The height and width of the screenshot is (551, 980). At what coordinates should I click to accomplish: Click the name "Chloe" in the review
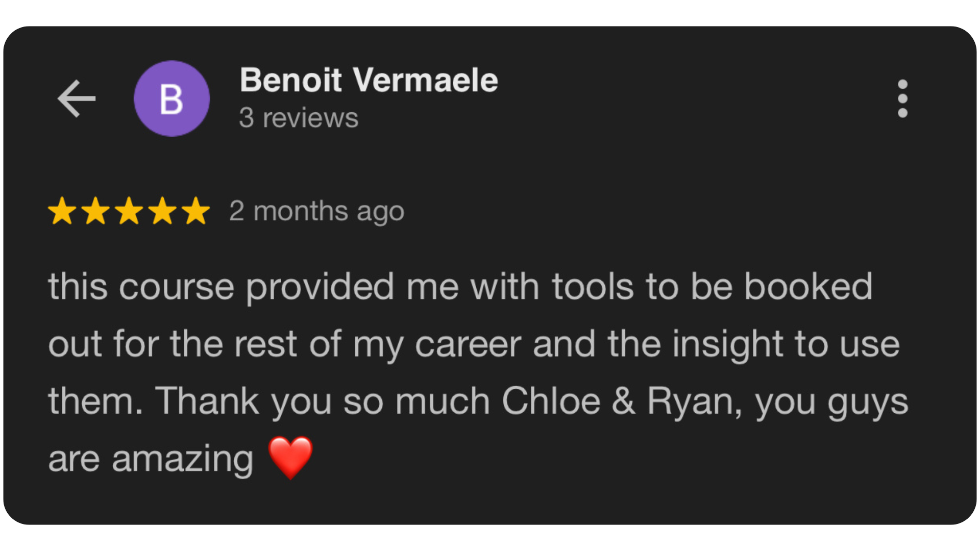[551, 401]
